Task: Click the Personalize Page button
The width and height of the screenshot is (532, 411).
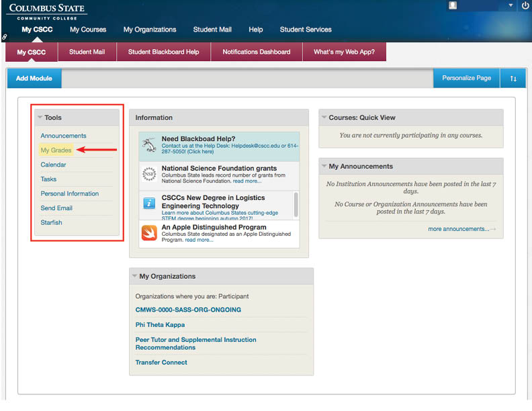Action: point(466,79)
